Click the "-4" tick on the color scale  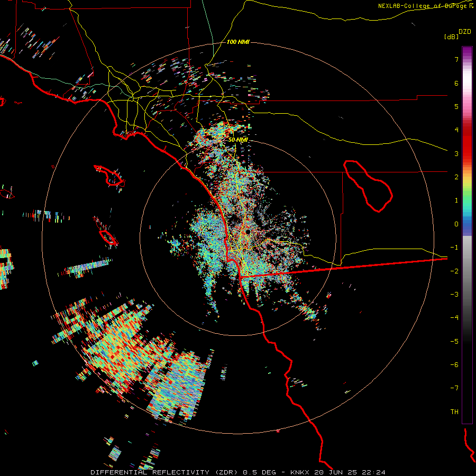pos(454,318)
